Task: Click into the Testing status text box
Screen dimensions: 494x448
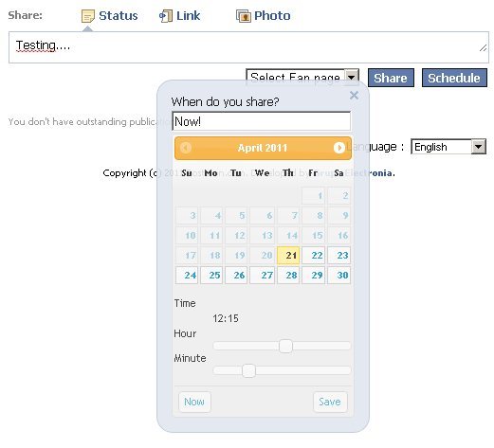Action: pyautogui.click(x=248, y=47)
